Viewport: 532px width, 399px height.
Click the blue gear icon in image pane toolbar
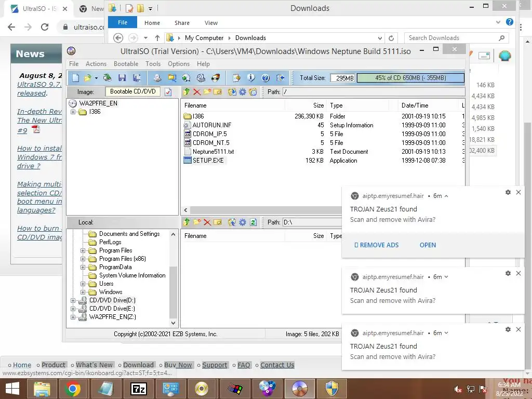click(x=243, y=91)
